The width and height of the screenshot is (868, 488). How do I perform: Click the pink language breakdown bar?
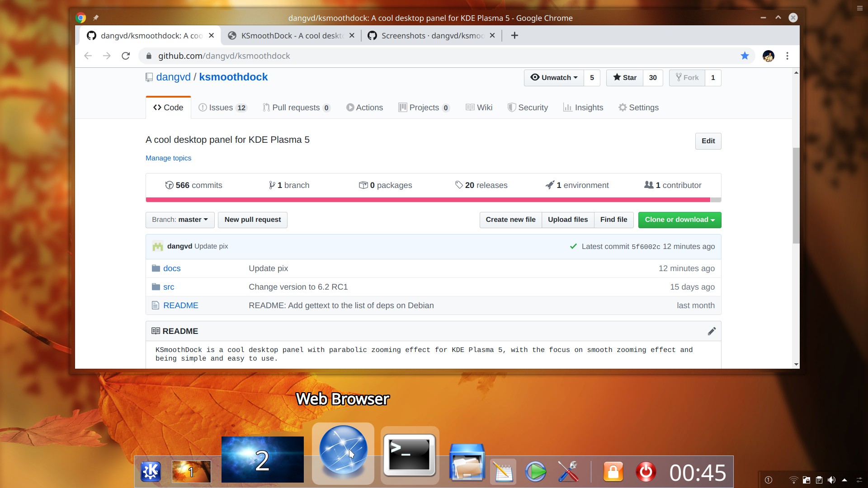coord(428,200)
